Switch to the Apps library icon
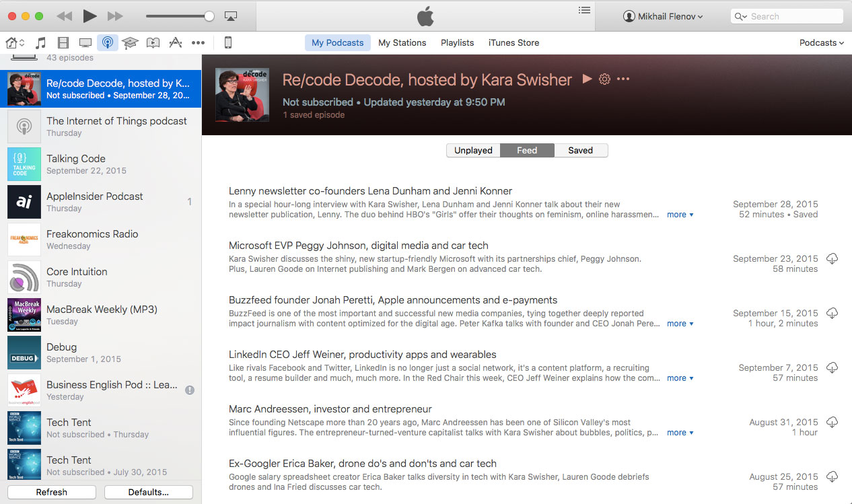The width and height of the screenshot is (852, 504). point(176,43)
